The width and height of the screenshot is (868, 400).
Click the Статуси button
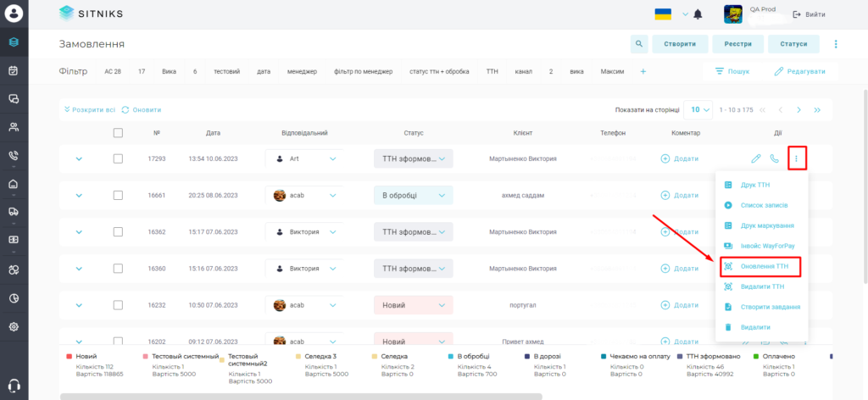pyautogui.click(x=793, y=44)
